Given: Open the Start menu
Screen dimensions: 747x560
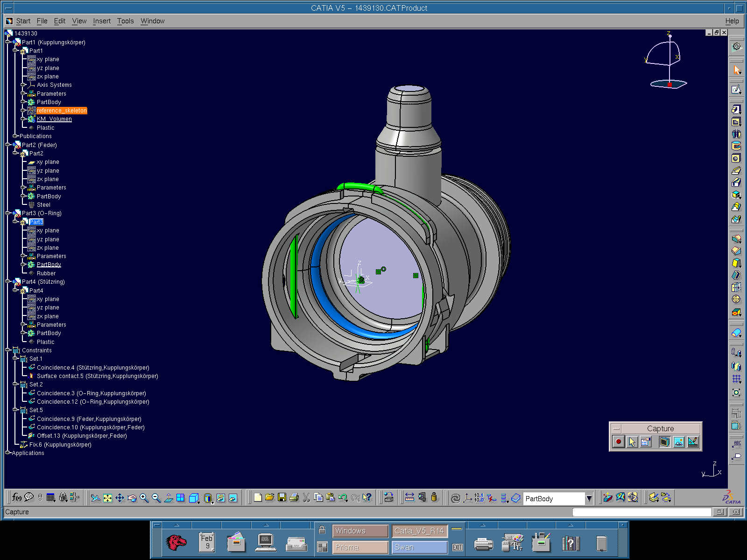Looking at the screenshot, I should click(23, 21).
